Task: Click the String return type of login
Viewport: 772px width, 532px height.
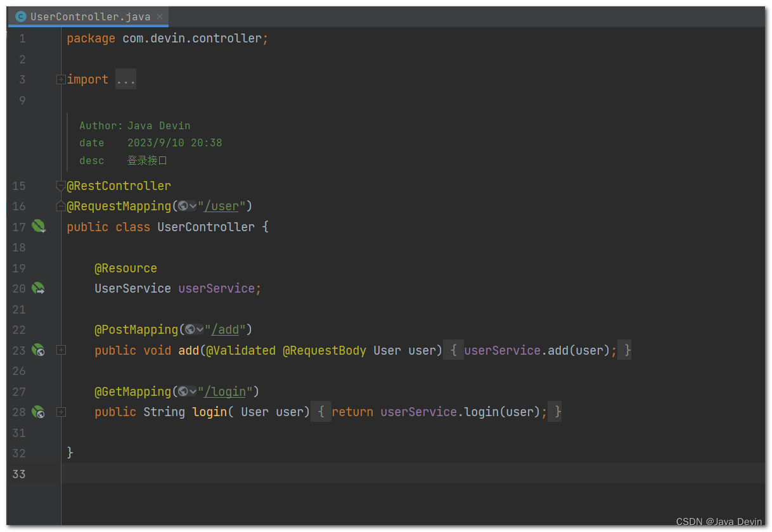Action: point(164,412)
